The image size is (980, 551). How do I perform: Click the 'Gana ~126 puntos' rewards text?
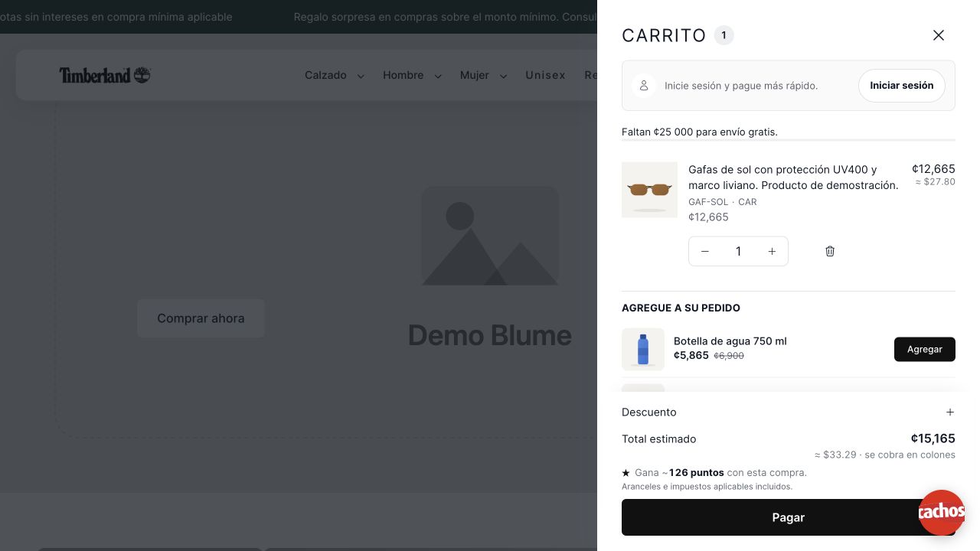[x=720, y=473]
